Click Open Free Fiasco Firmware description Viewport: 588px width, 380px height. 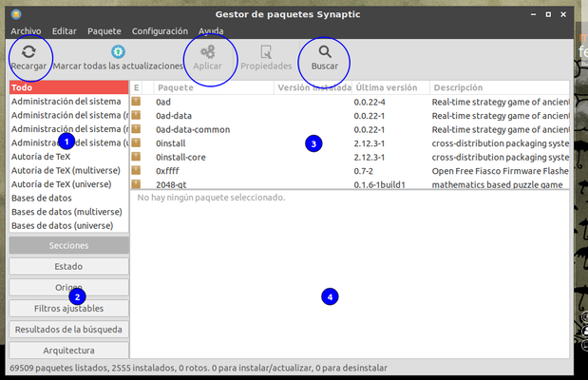pyautogui.click(x=501, y=171)
